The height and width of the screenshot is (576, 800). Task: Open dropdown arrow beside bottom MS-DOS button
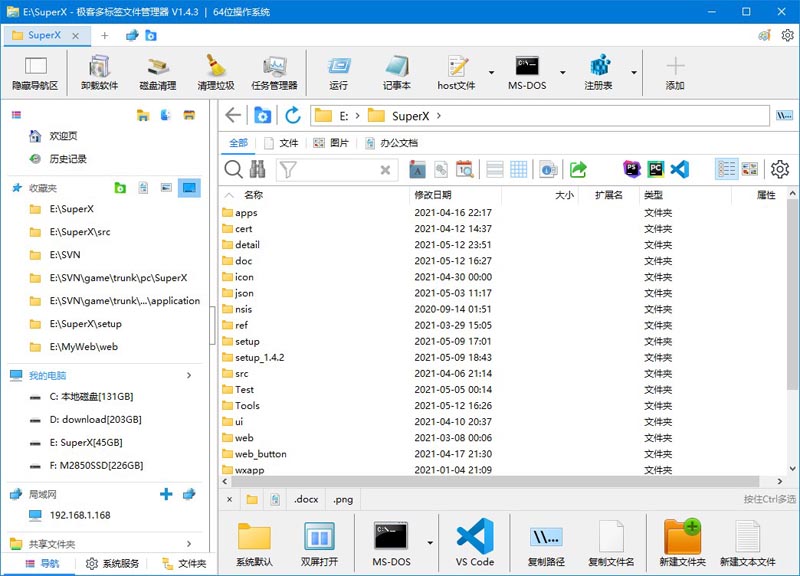pos(430,543)
